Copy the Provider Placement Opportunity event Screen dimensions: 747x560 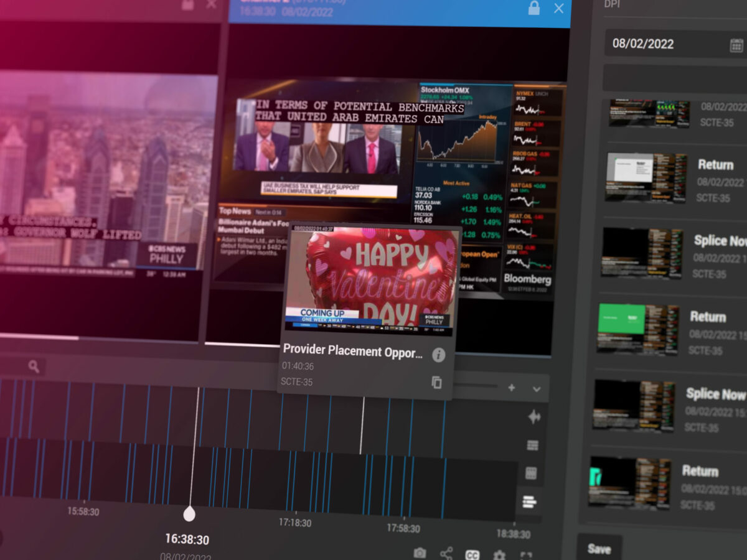[x=437, y=383]
